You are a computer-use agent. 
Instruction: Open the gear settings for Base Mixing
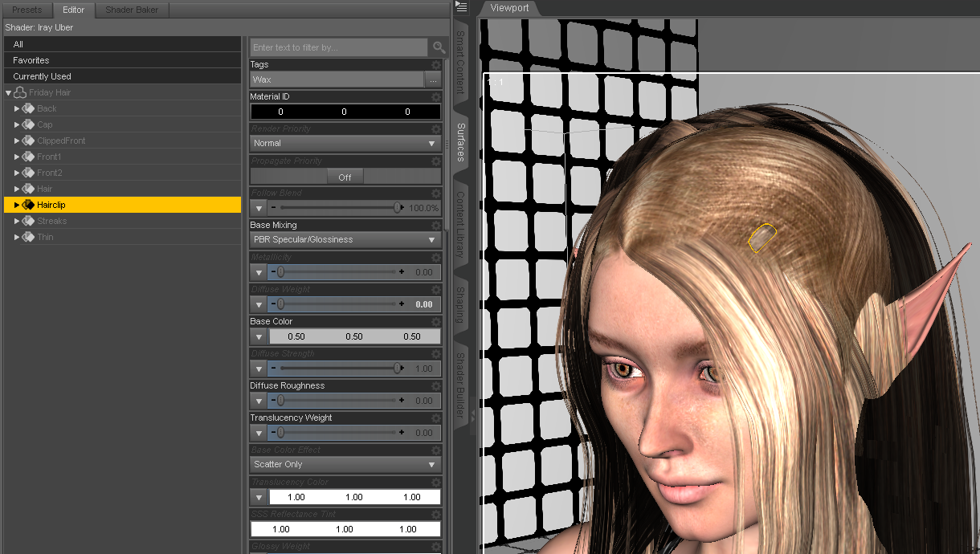tap(436, 225)
